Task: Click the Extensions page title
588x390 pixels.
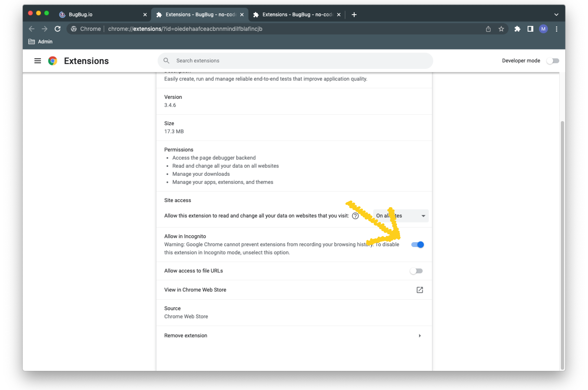Action: tap(86, 61)
